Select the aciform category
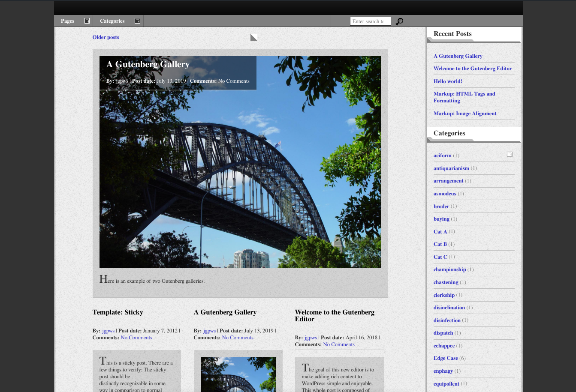 (442, 156)
